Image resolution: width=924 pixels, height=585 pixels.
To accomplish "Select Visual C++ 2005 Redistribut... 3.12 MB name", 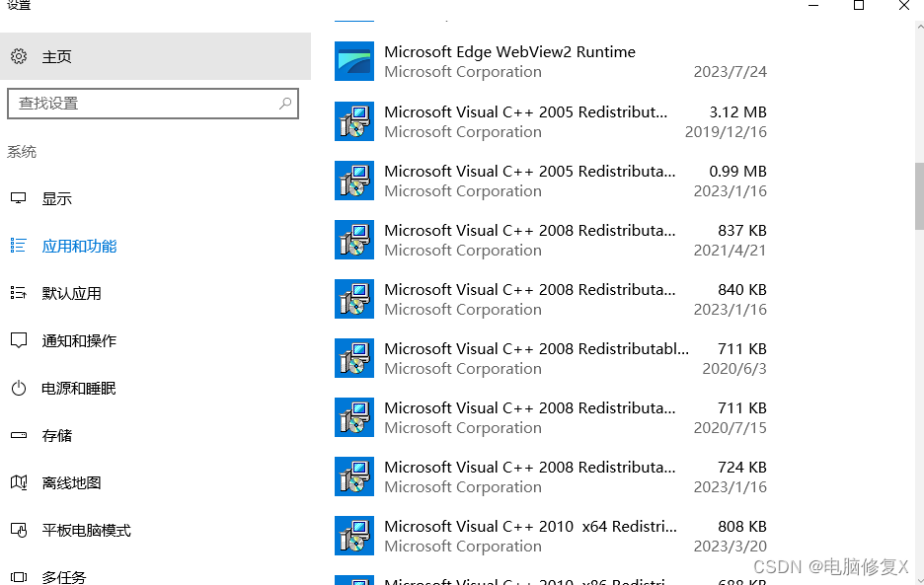I will point(525,111).
